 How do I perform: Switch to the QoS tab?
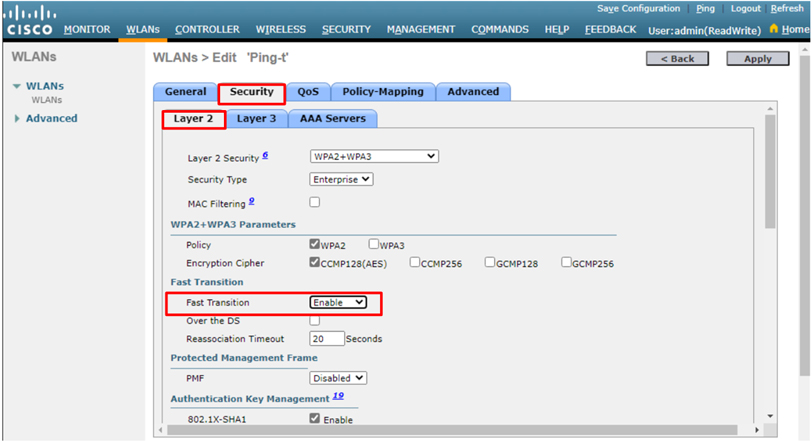[308, 92]
